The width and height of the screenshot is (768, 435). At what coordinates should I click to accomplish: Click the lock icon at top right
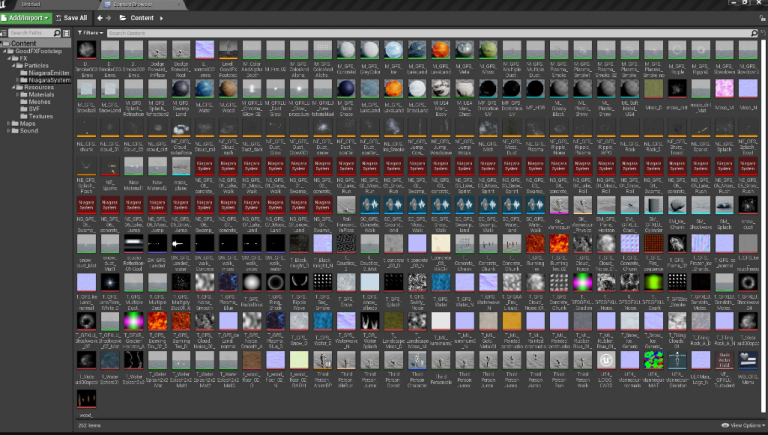pos(763,18)
